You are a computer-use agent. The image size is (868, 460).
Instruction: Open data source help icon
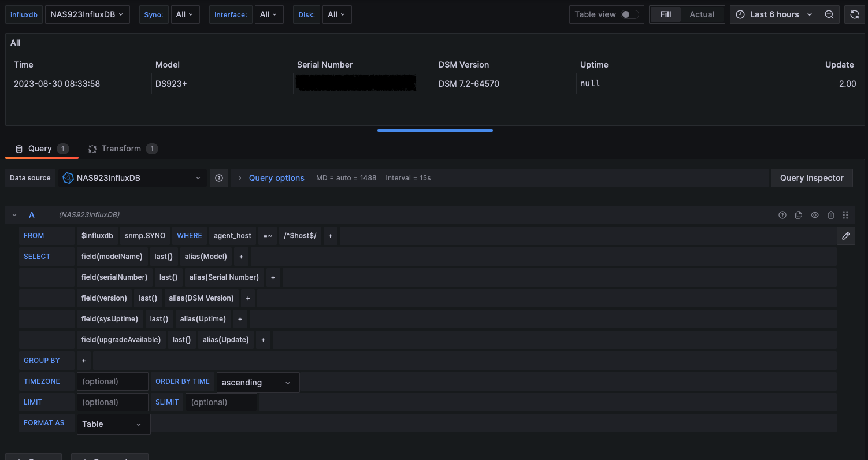coord(219,178)
